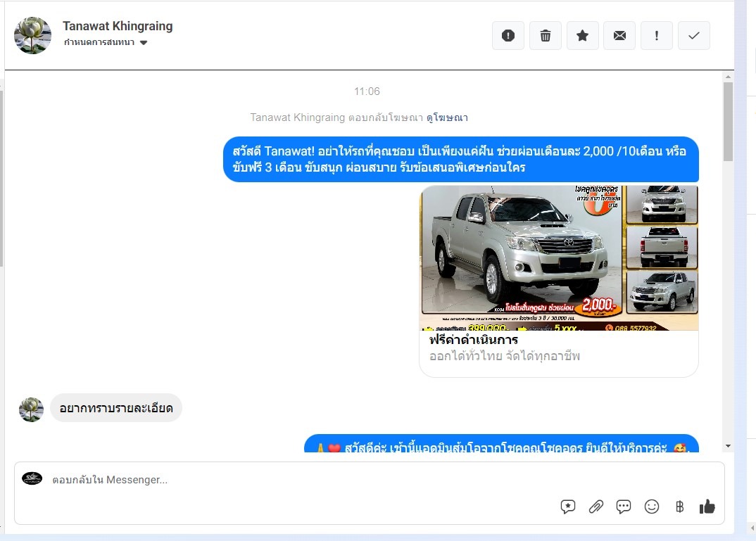Open saved replies via the starred speech bubble icon
Image resolution: width=756 pixels, height=541 pixels.
click(x=568, y=507)
